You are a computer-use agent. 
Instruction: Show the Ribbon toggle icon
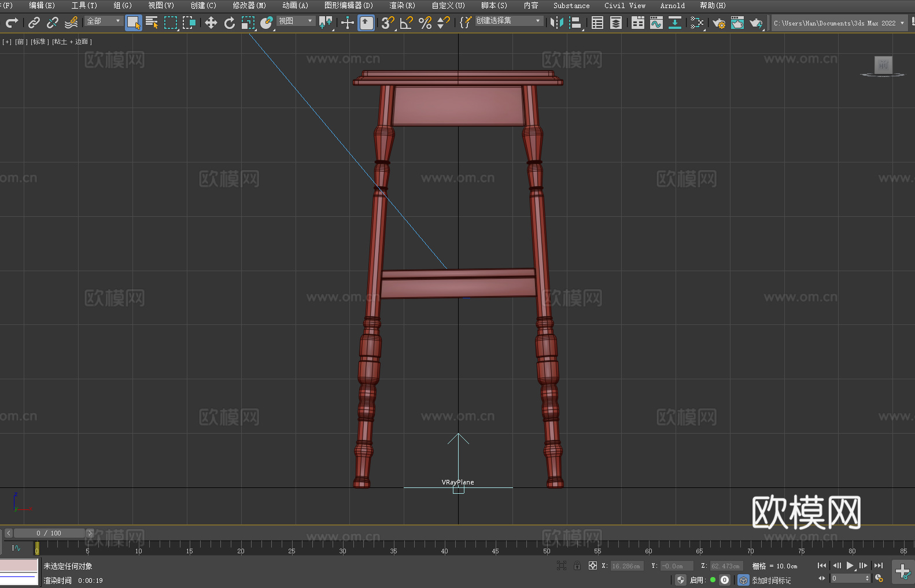638,23
